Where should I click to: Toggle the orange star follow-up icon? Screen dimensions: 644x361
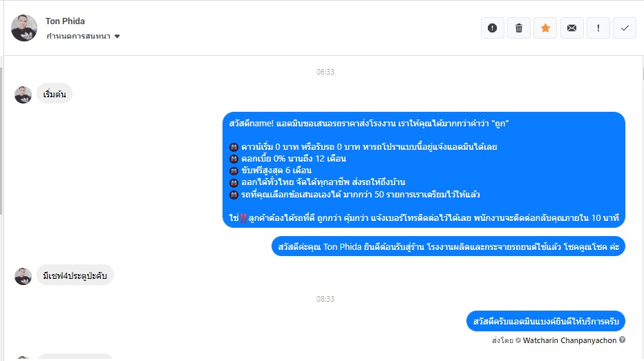tap(545, 28)
